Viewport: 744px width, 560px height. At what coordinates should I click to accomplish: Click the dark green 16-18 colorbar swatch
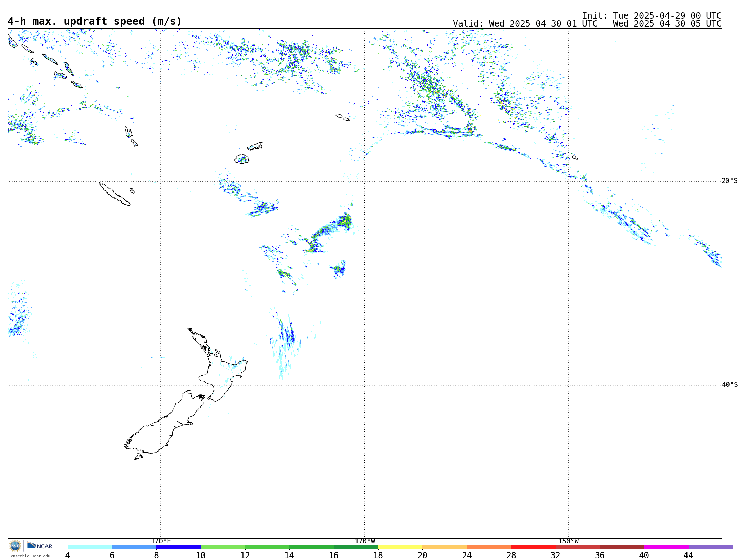tap(356, 547)
